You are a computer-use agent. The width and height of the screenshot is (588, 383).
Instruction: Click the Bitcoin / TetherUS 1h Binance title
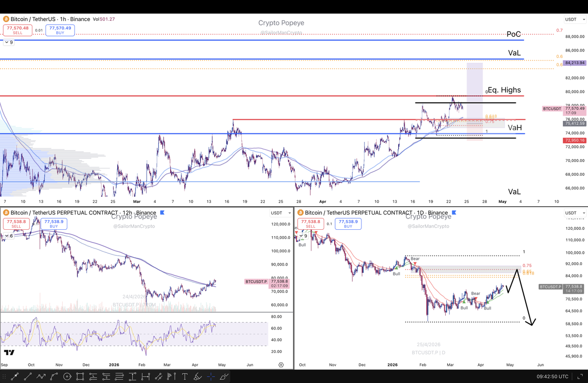pyautogui.click(x=50, y=19)
